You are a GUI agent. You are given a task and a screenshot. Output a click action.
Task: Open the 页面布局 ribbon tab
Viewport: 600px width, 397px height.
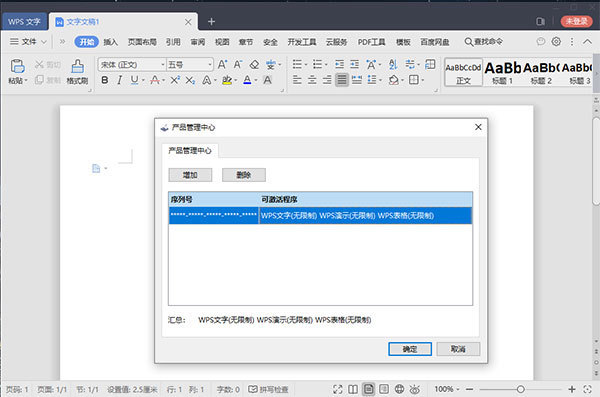click(x=142, y=42)
